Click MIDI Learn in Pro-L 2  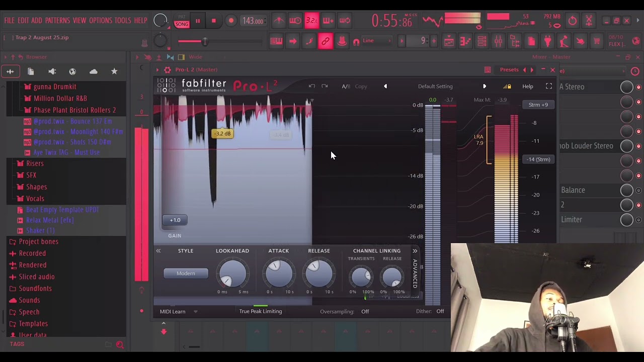point(173,312)
